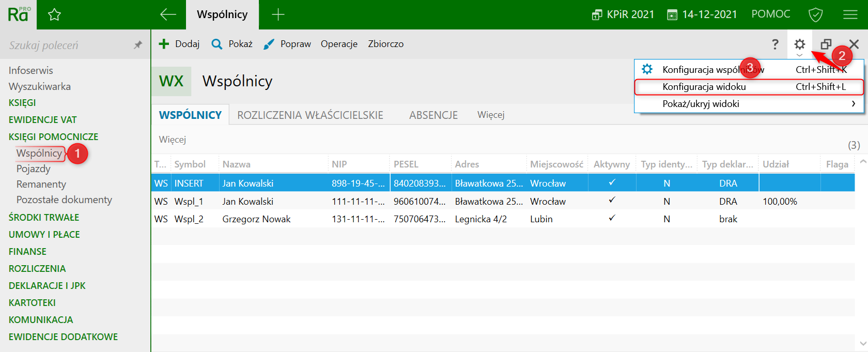Toggle Aktywny checkmark for INSERT row
This screenshot has width=868, height=352.
tap(612, 183)
